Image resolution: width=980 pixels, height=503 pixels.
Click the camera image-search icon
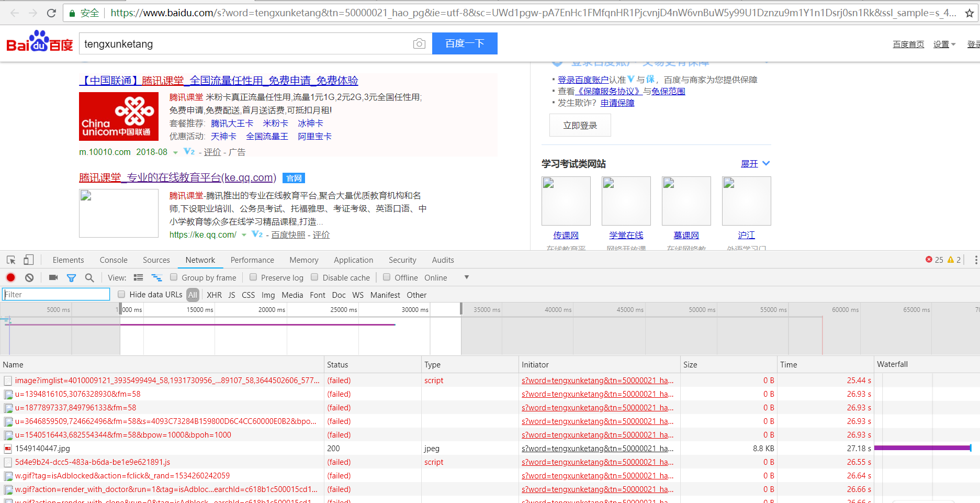419,44
